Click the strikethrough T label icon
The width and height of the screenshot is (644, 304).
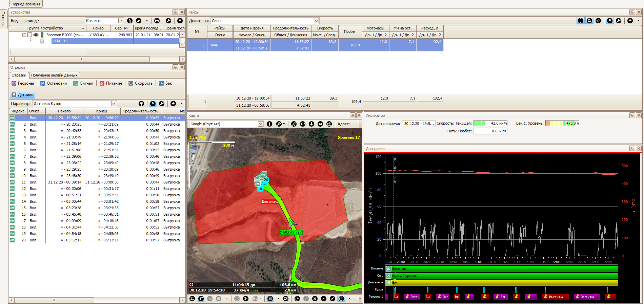point(246,299)
